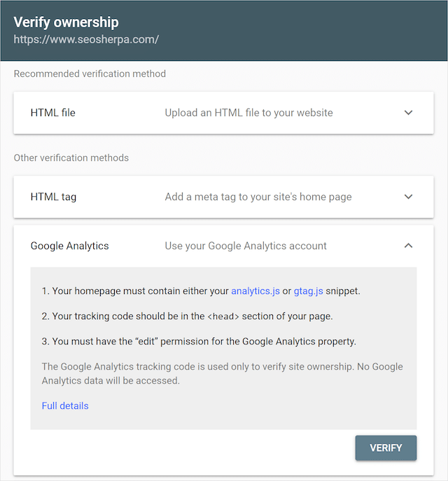Select the HTML tag method title
The image size is (448, 481).
pyautogui.click(x=53, y=197)
